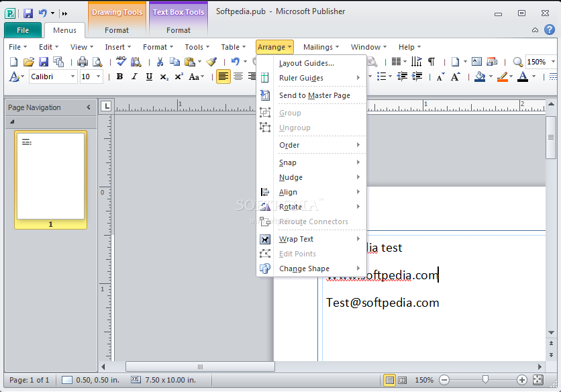Switch to two-page spread view in status bar

click(402, 380)
